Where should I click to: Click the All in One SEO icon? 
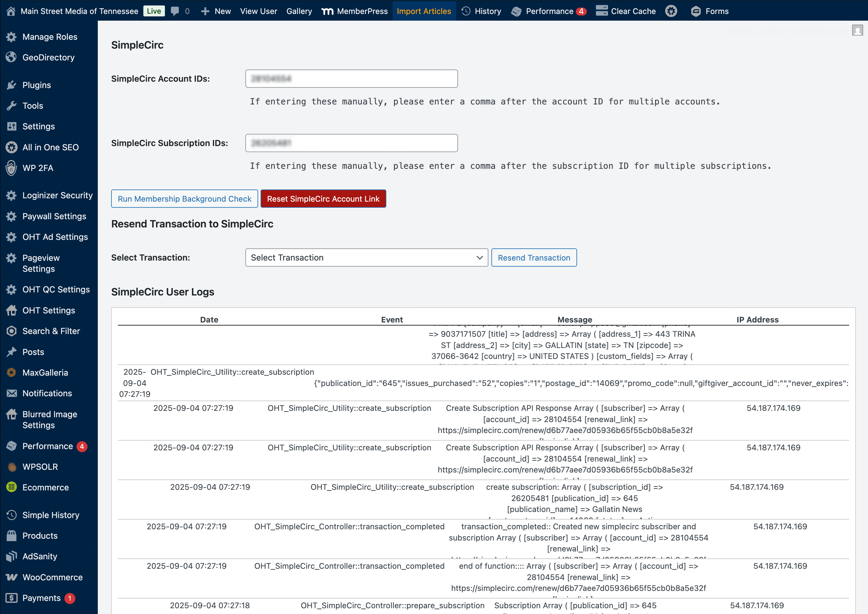tap(11, 147)
